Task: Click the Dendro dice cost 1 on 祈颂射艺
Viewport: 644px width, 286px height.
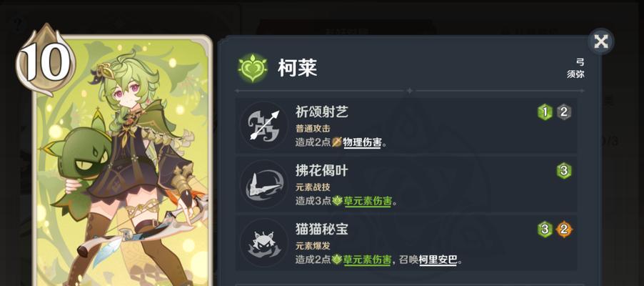Action: [x=545, y=112]
